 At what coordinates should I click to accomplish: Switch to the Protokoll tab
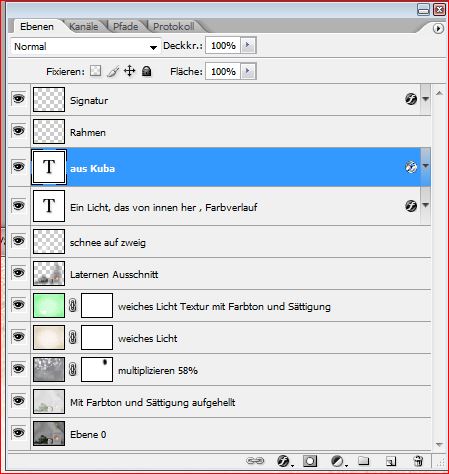click(174, 27)
